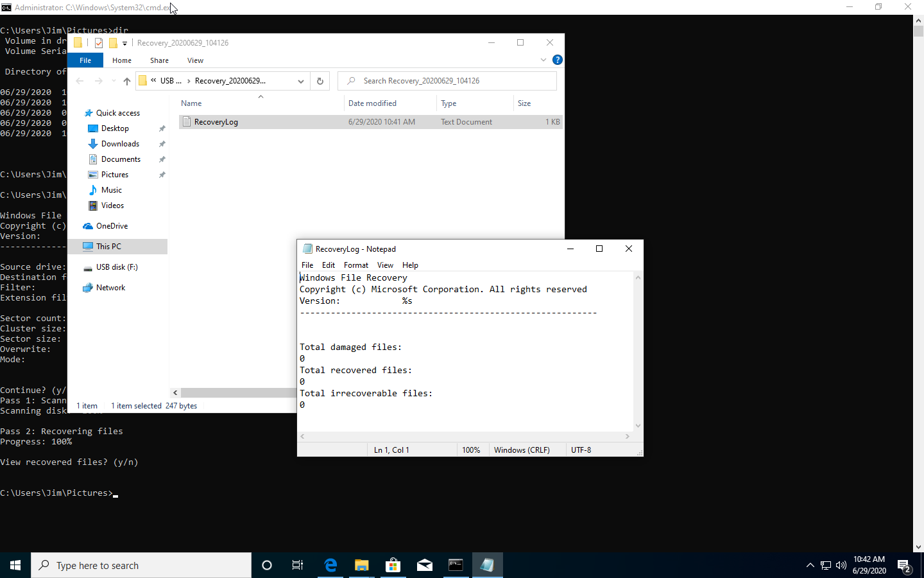Expand the address bar history dropdown
Viewport: 924px width, 578px height.
point(300,81)
